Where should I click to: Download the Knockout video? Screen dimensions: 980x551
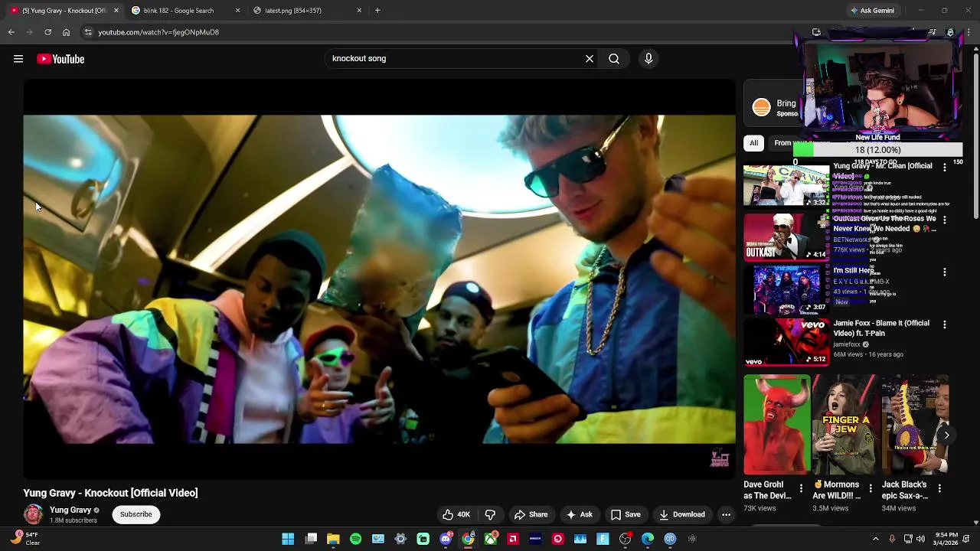(x=682, y=515)
